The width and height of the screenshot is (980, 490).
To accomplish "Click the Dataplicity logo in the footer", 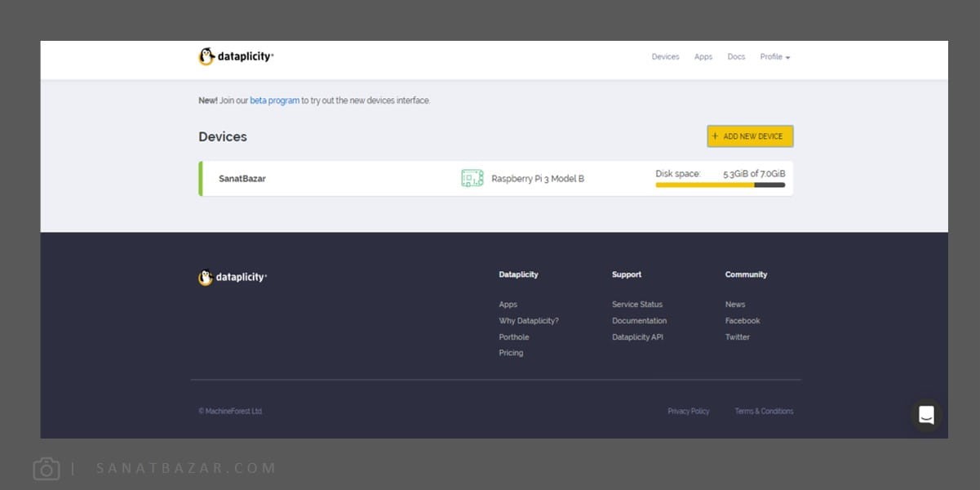I will click(233, 278).
